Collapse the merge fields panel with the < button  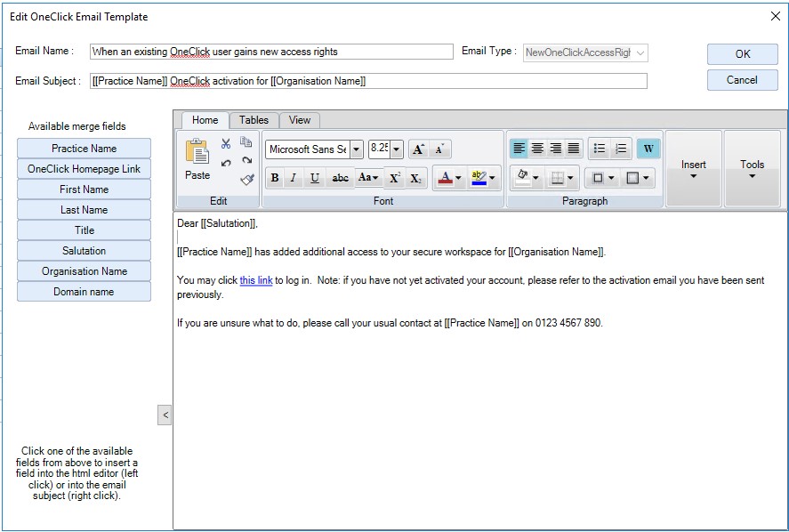point(165,415)
